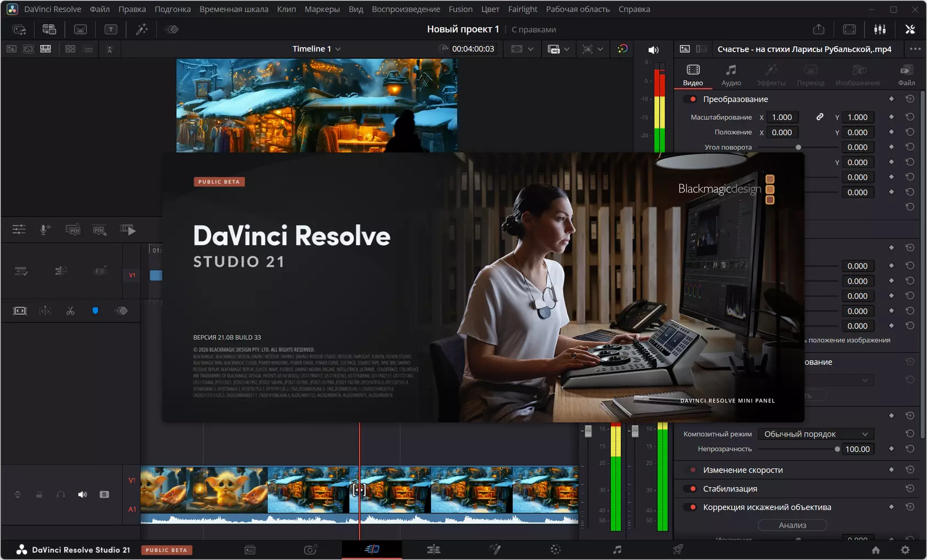This screenshot has width=927, height=560.
Task: Click the first creature clip thumbnail in timeline
Action: pos(163,490)
